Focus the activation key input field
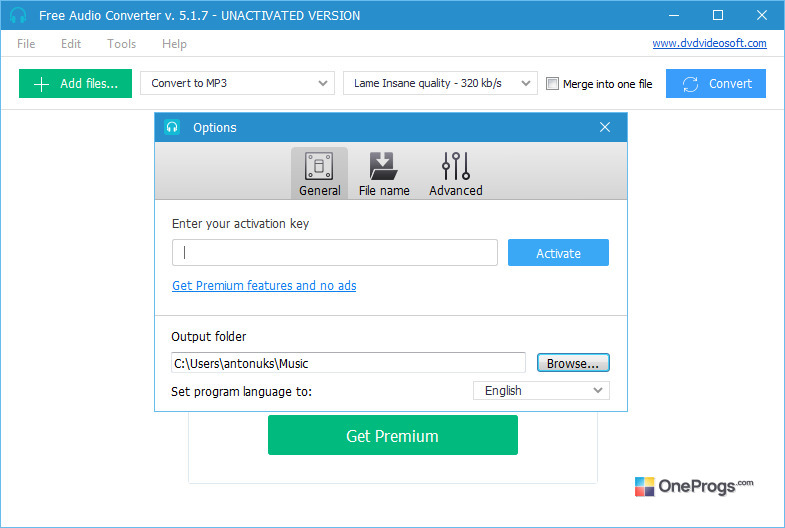 click(x=334, y=253)
